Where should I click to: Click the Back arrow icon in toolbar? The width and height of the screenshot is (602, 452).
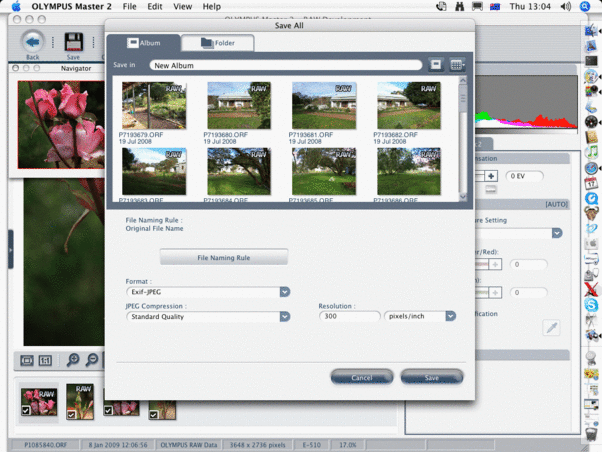pyautogui.click(x=32, y=41)
